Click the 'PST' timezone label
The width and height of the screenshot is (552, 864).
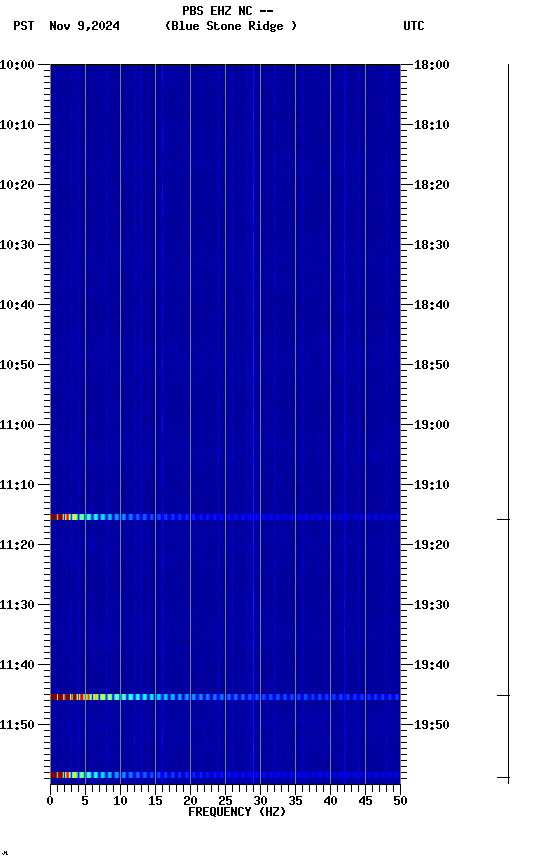pos(24,26)
